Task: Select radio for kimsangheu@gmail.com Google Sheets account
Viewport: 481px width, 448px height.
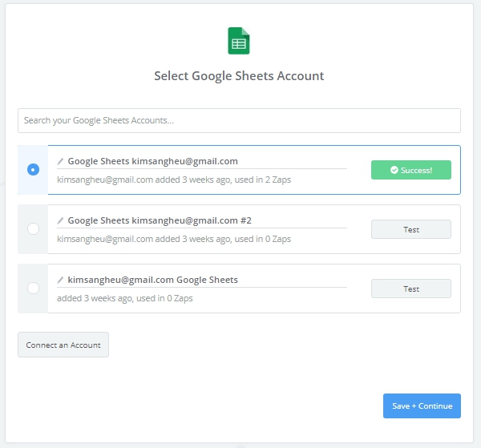Action: pos(33,289)
